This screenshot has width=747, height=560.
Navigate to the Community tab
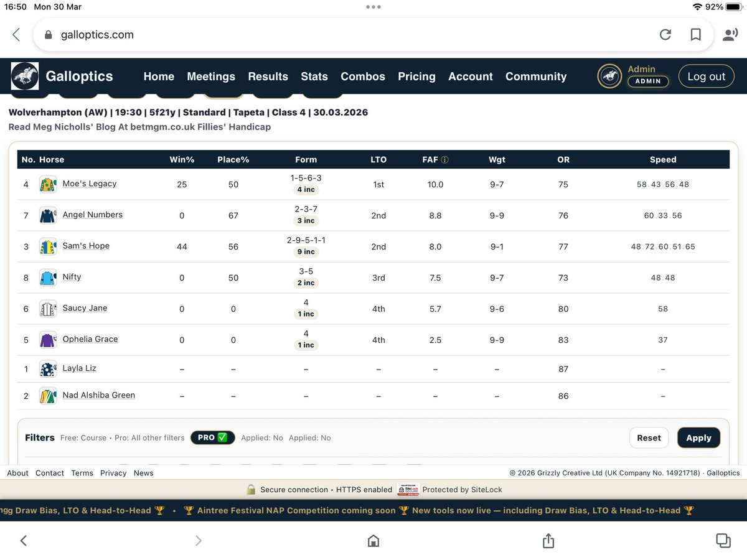tap(536, 77)
